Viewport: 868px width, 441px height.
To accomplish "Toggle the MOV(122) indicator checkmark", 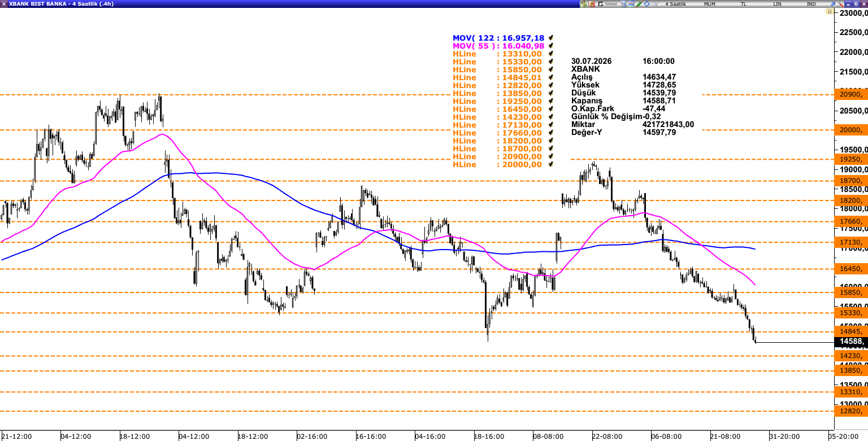I will (x=550, y=38).
